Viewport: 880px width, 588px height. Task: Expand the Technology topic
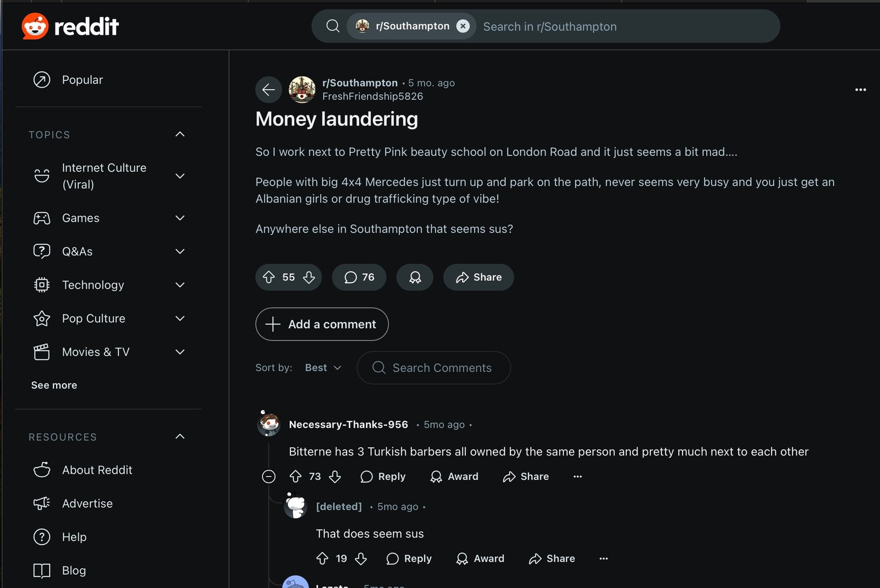[x=180, y=285]
